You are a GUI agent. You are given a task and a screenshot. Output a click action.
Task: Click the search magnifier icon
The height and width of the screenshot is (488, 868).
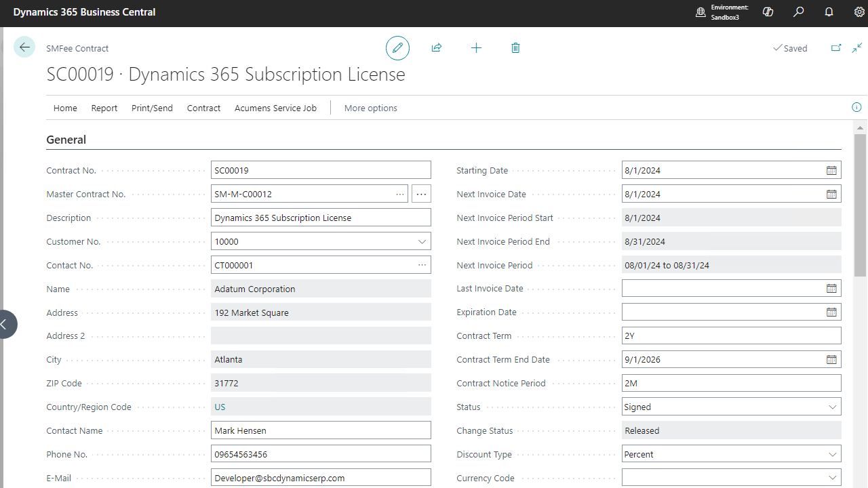click(x=799, y=12)
